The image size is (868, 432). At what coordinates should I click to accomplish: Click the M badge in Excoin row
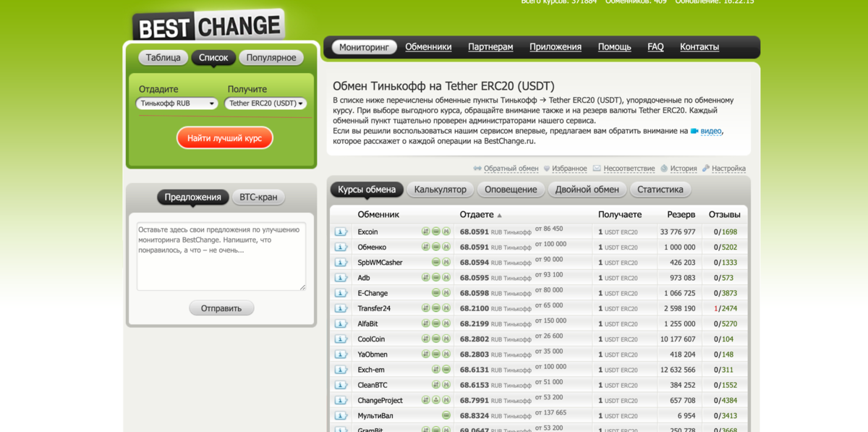tap(446, 232)
